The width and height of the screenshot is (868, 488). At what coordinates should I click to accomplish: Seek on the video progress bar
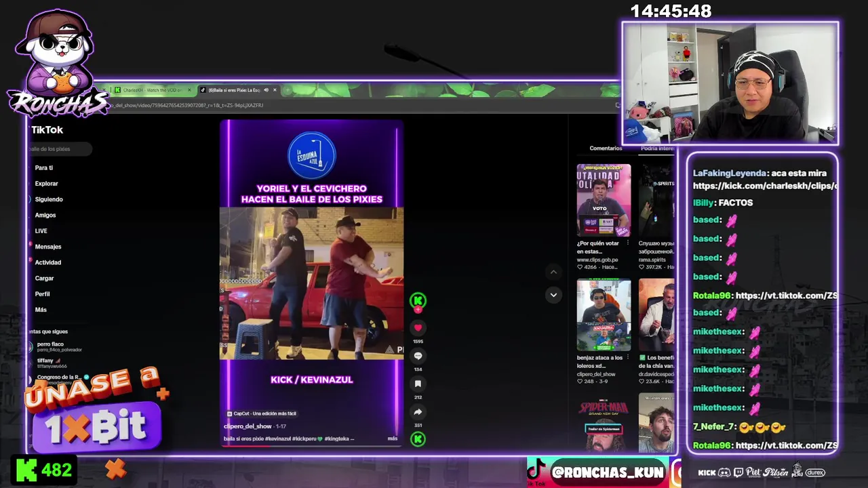pyautogui.click(x=311, y=445)
